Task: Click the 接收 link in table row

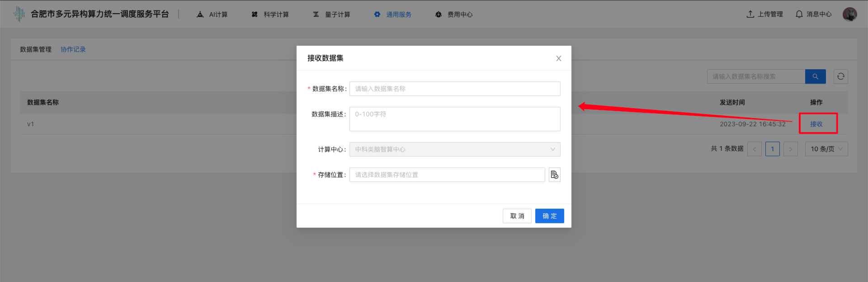Action: [816, 124]
